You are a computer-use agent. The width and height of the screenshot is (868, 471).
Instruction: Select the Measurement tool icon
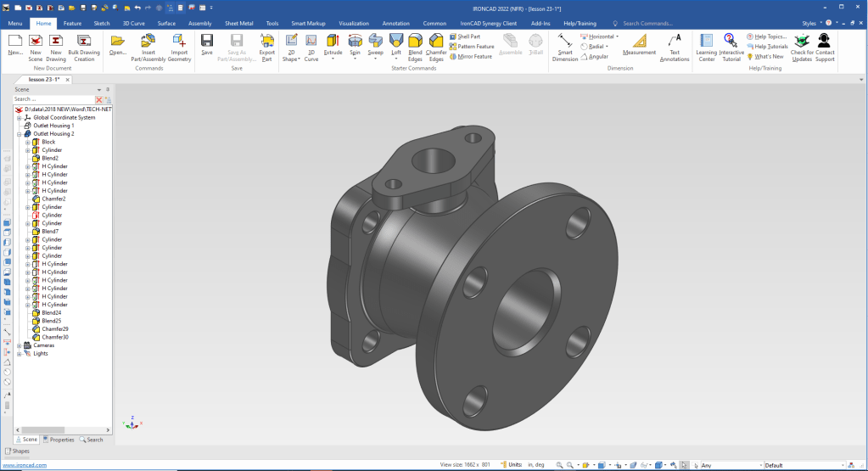[x=639, y=42]
